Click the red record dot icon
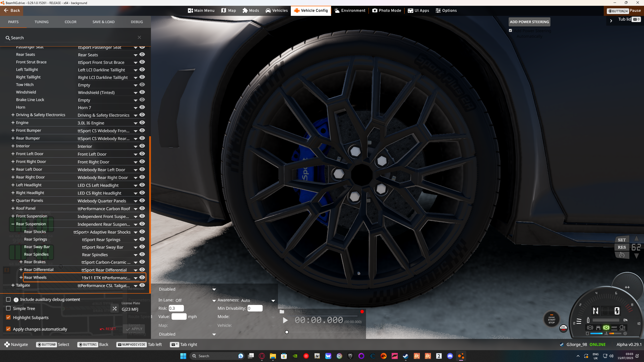This screenshot has height=362, width=644. pos(362,312)
